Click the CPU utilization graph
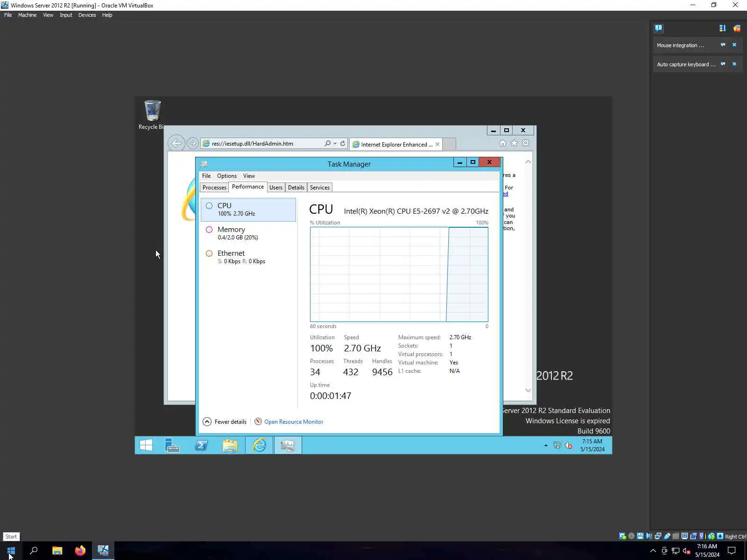 coord(399,274)
